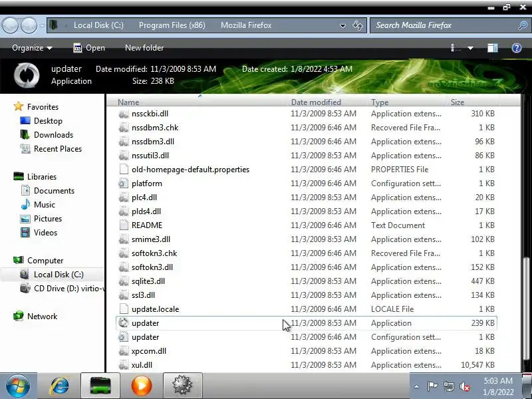Select the smime3.dll file icon

click(x=124, y=239)
